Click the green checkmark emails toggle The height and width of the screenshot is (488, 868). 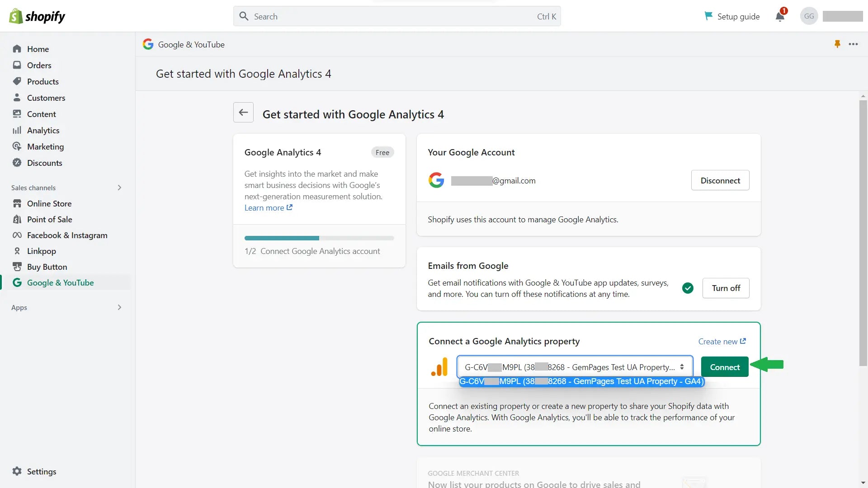[x=687, y=288]
